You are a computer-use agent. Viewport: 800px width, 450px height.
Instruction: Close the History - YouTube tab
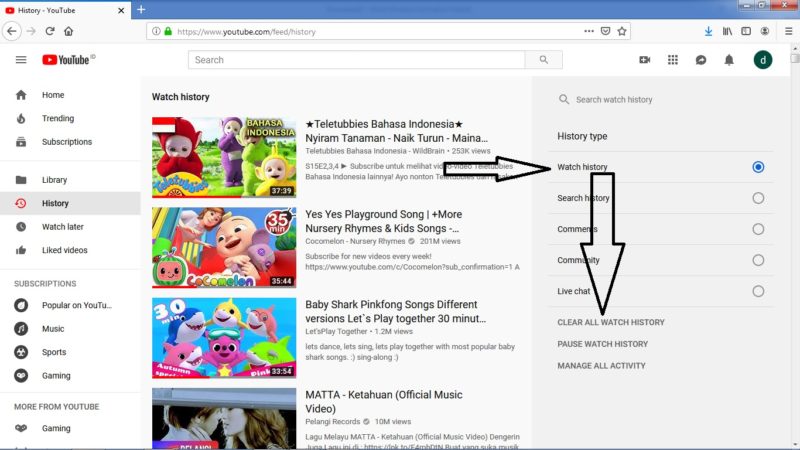click(121, 10)
